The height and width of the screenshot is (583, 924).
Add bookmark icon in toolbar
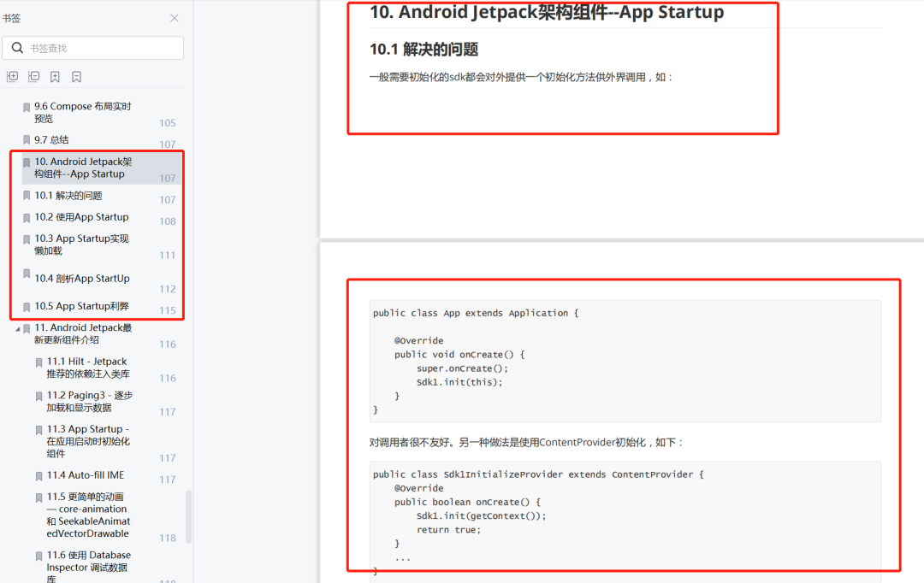(56, 77)
